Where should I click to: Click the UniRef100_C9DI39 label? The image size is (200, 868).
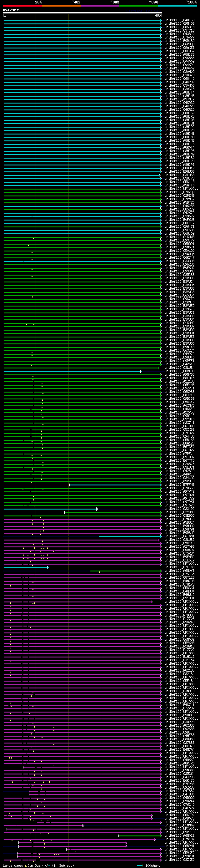click(x=179, y=399)
